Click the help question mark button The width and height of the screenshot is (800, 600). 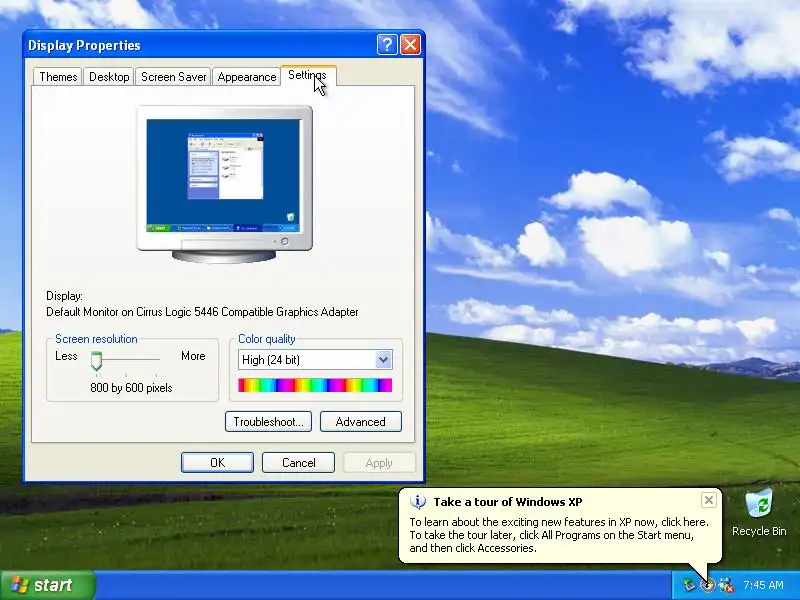pos(387,45)
